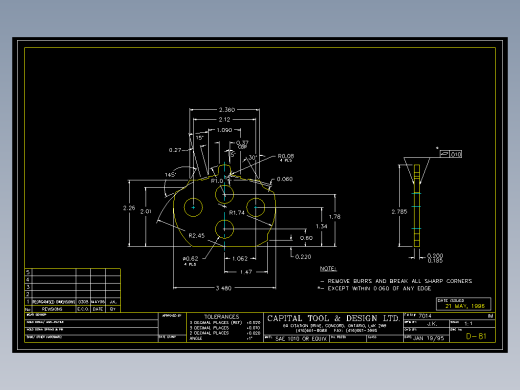Select the 145° angle annotation
520x390 pixels.
tap(170, 175)
